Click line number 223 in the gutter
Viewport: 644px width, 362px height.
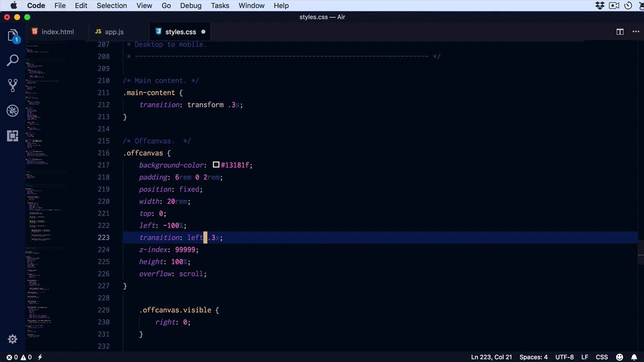[104, 237]
